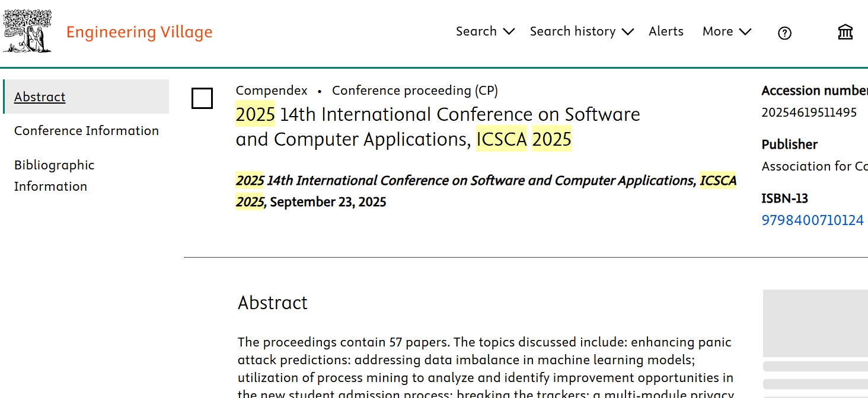The height and width of the screenshot is (398, 868).
Task: Click the gray loading placeholder panel
Action: pyautogui.click(x=815, y=323)
